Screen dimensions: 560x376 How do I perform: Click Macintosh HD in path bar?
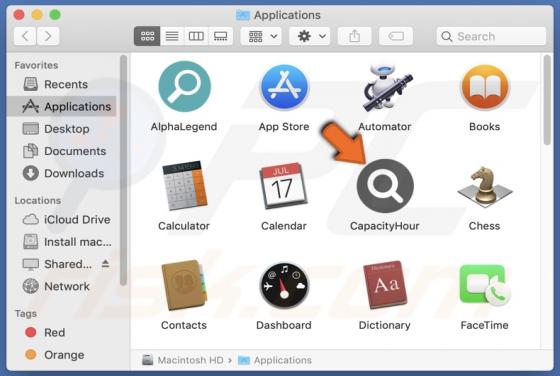coord(183,360)
